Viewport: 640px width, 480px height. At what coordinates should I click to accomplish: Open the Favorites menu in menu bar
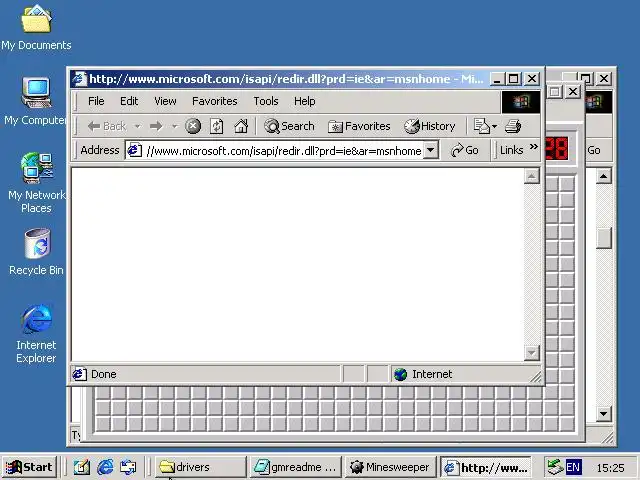point(215,101)
